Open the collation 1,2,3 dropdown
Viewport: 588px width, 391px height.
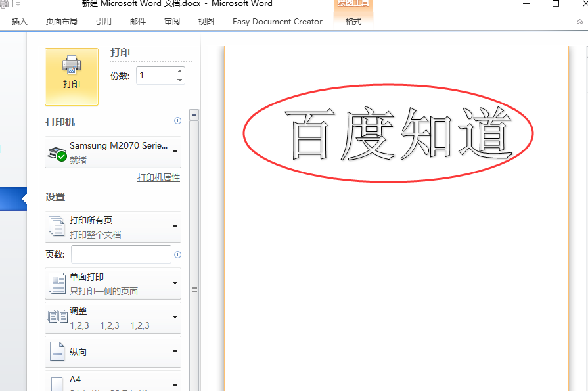[113, 318]
